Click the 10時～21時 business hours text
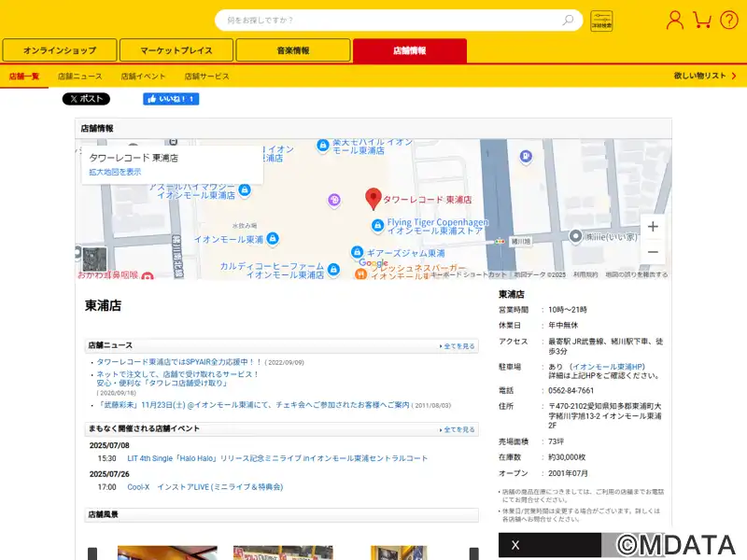The height and width of the screenshot is (560, 747). pyautogui.click(x=568, y=310)
